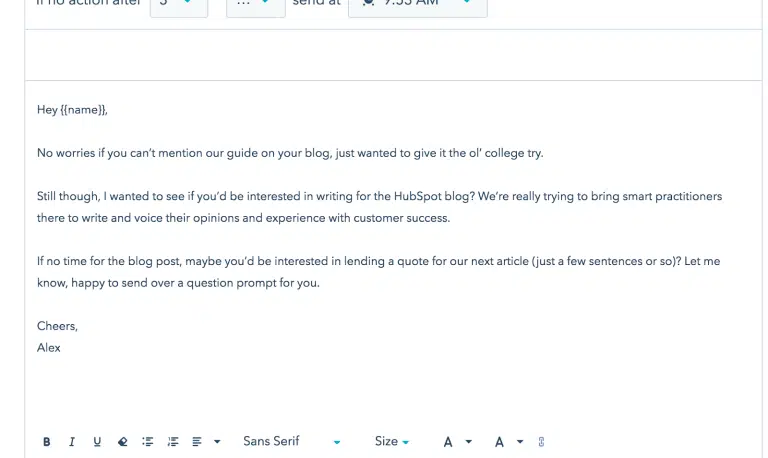Open the right 'A' highlight color picker
This screenshot has width=768, height=458.
point(508,442)
